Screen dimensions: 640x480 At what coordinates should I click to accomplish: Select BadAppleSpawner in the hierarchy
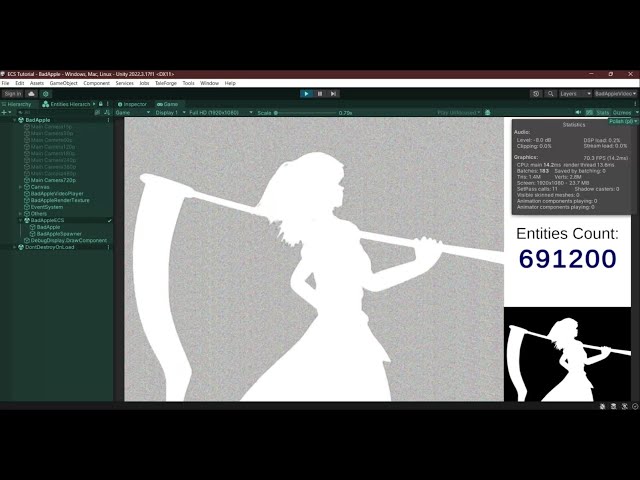click(59, 234)
